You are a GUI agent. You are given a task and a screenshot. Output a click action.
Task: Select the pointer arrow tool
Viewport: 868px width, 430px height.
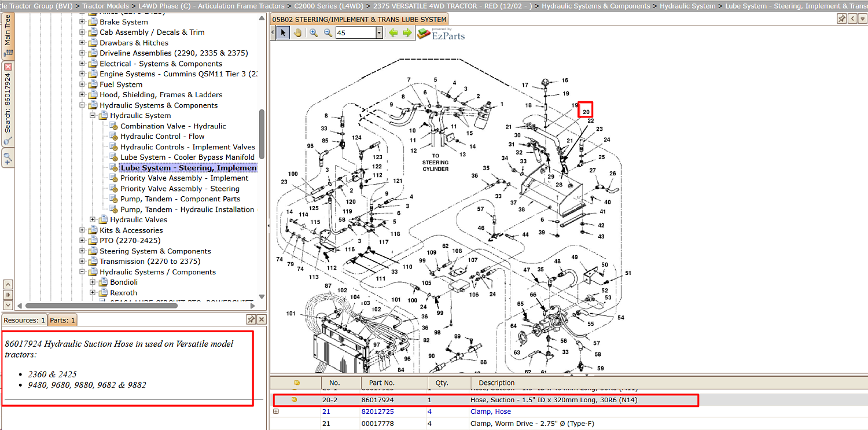283,33
